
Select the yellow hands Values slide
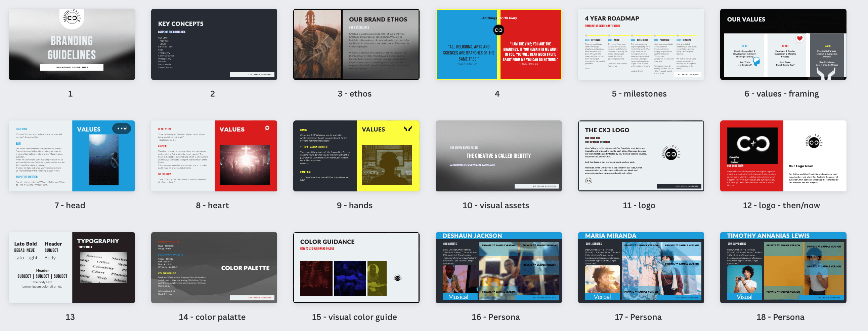tap(356, 156)
